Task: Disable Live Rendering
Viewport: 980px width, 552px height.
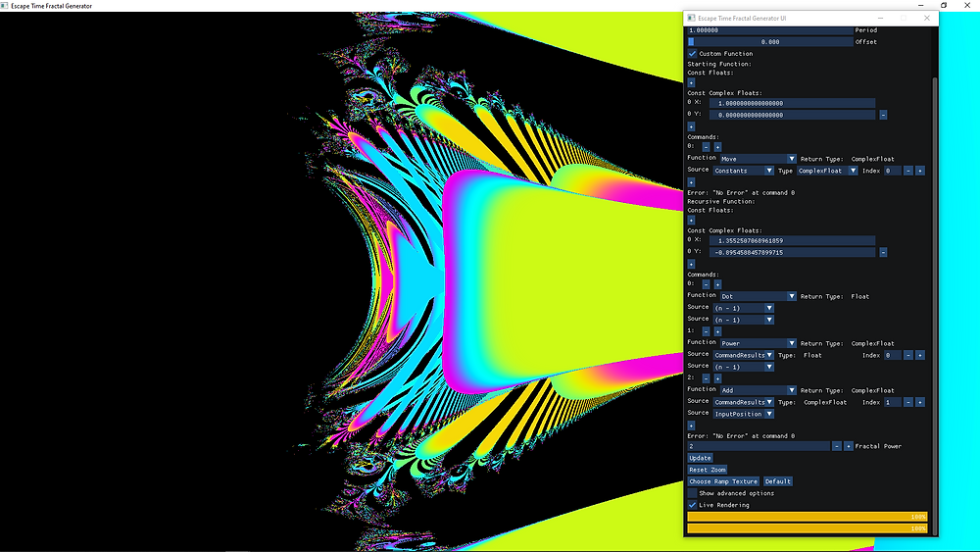Action: (x=692, y=505)
